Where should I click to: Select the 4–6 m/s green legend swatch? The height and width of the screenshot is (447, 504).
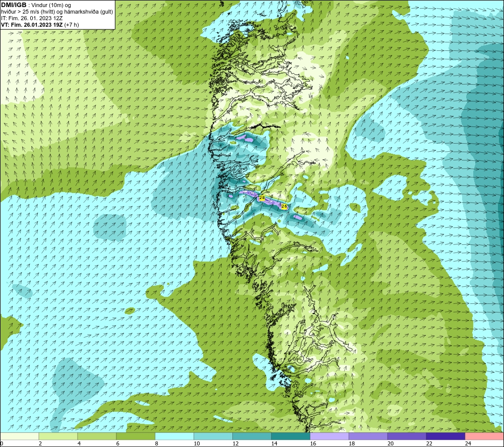97,436
